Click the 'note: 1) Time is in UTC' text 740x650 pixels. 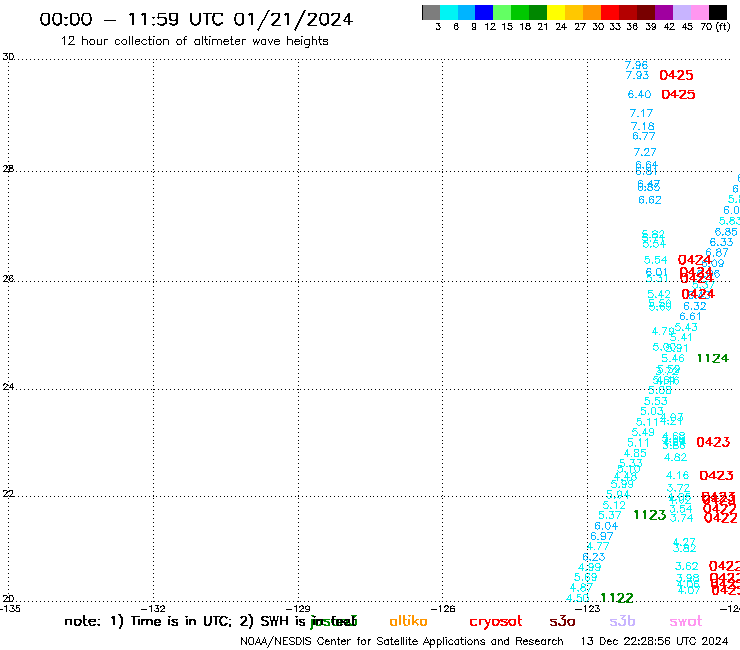tap(148, 621)
